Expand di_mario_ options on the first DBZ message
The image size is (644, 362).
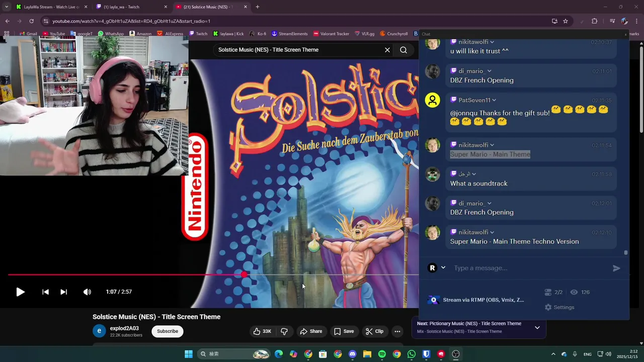tap(489, 71)
